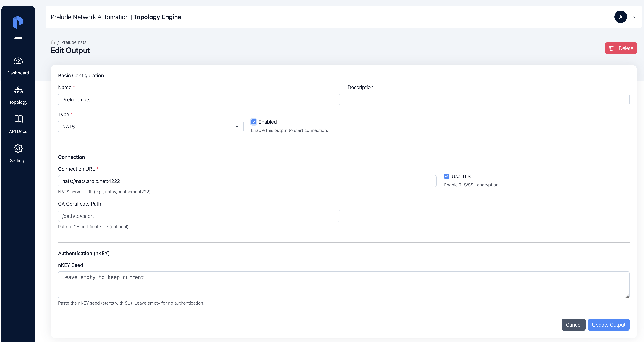Click the Prelude logo in sidebar
The image size is (644, 342).
point(18,22)
